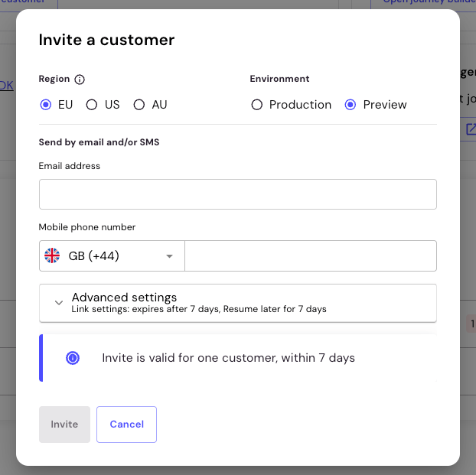Click the mobile phone number input
This screenshot has height=475, width=476.
[311, 256]
